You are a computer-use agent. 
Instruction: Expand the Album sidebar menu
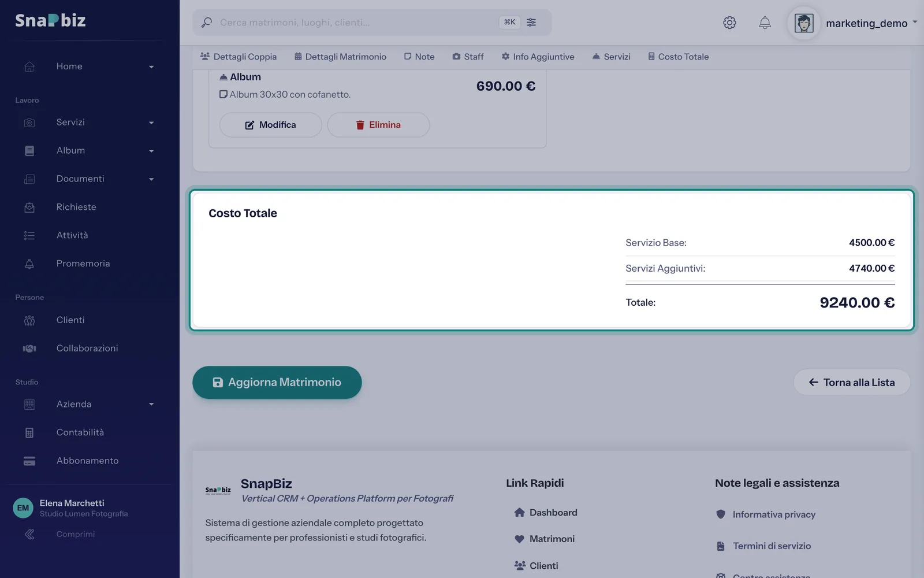pyautogui.click(x=151, y=151)
